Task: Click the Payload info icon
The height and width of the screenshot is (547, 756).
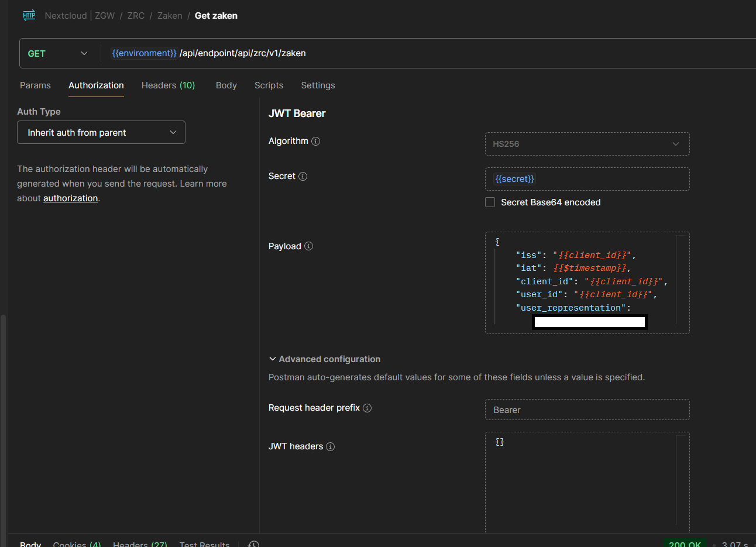Action: (x=309, y=246)
